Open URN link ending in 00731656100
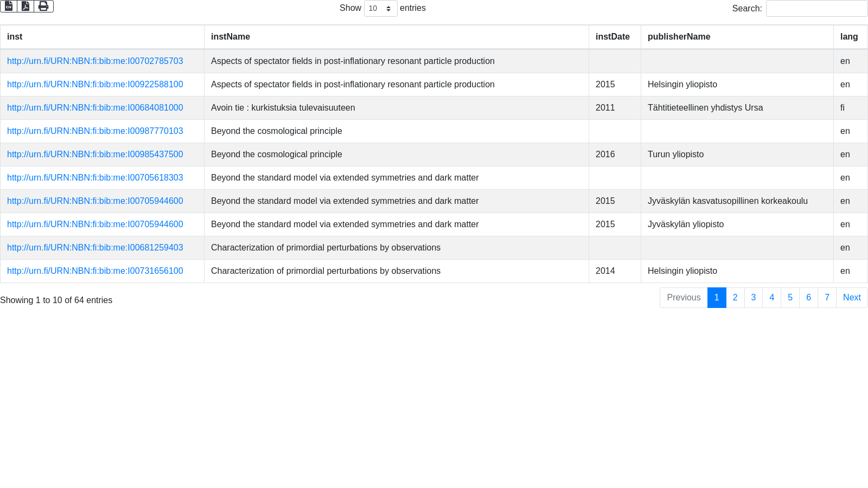The image size is (868, 488). pos(95,271)
